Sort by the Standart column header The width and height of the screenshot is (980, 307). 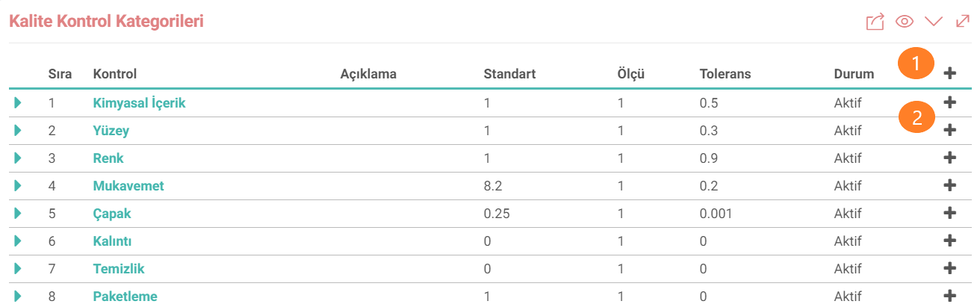[510, 74]
